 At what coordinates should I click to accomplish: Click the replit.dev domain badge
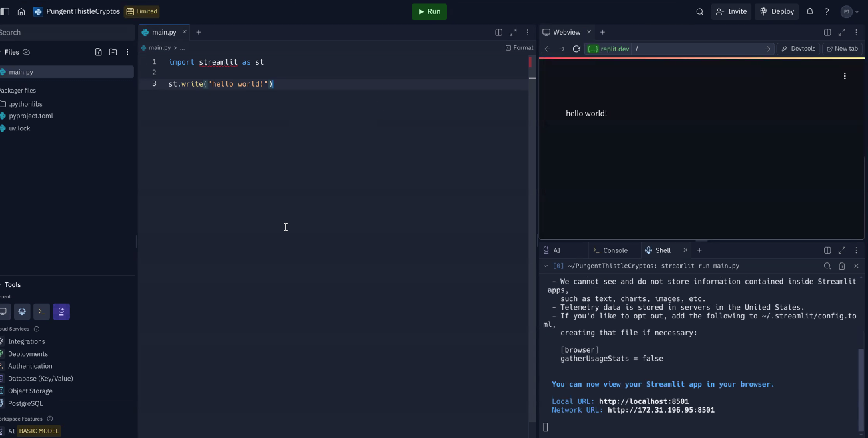(x=608, y=49)
